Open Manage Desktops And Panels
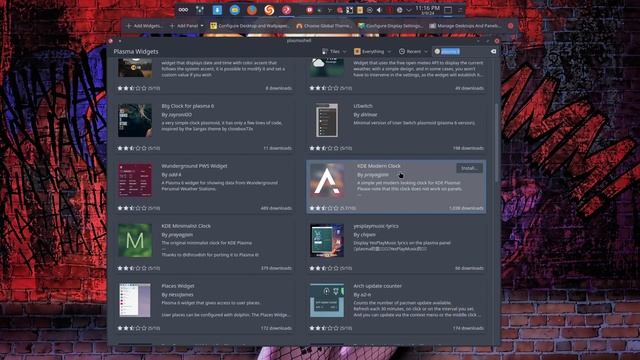This screenshot has height=360, width=640. pyautogui.click(x=465, y=26)
